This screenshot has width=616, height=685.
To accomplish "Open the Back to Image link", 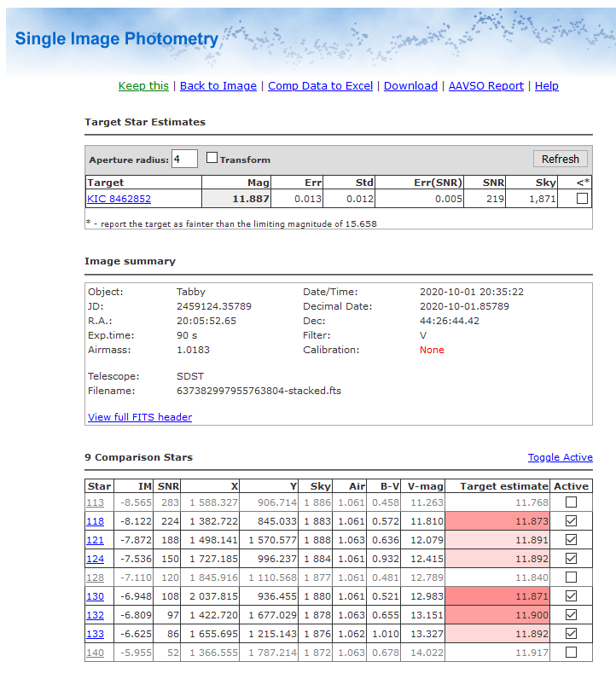I will coord(218,86).
